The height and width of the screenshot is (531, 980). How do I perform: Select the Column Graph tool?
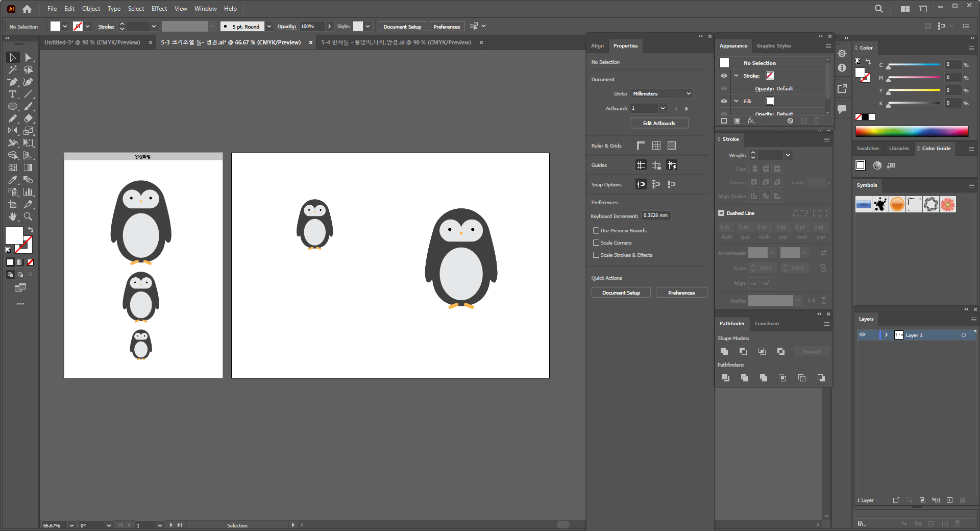(29, 192)
